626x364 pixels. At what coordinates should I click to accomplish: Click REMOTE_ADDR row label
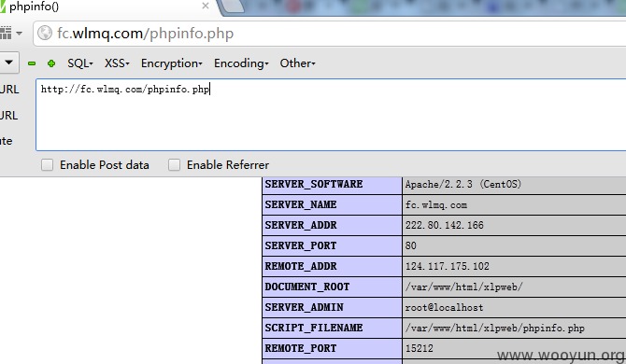[x=301, y=266]
